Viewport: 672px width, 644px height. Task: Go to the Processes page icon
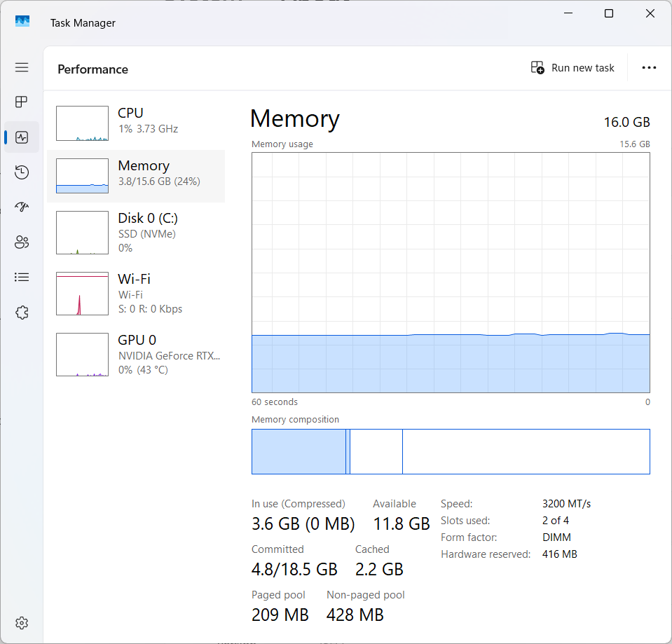[22, 102]
